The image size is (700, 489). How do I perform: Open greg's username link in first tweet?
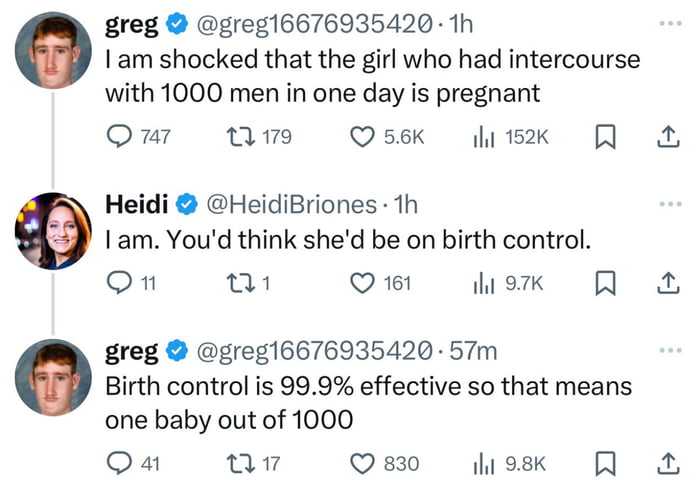pos(132,21)
